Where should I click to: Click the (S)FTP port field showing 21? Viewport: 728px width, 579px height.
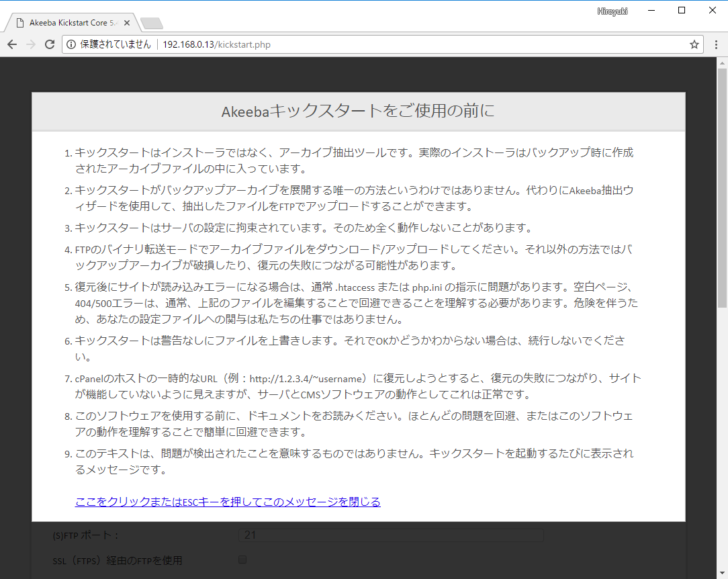(391, 535)
